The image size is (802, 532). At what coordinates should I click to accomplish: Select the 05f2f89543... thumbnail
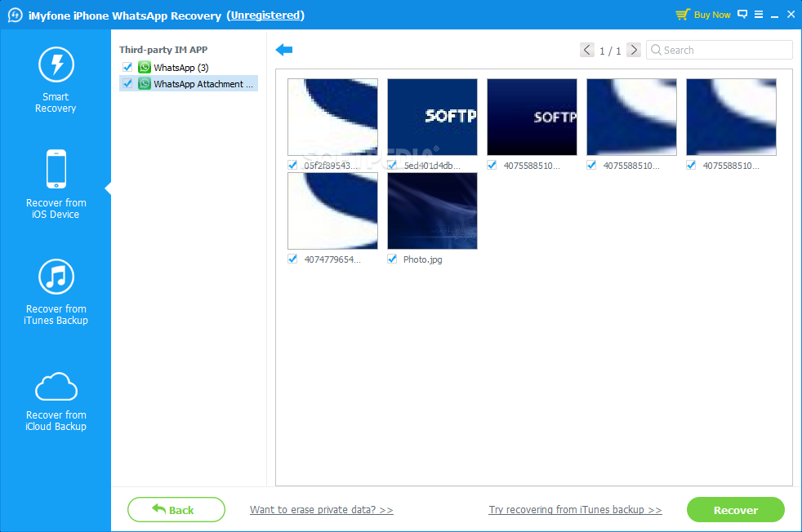pyautogui.click(x=332, y=117)
